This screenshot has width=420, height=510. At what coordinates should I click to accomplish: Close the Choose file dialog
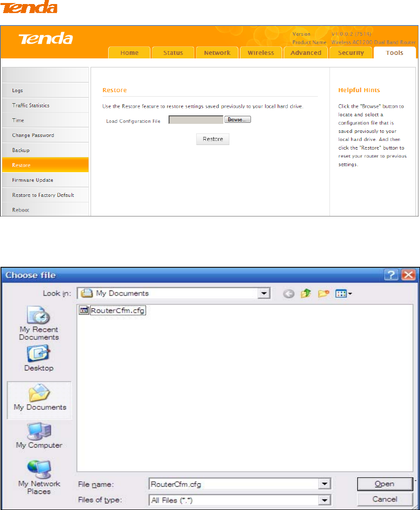408,275
